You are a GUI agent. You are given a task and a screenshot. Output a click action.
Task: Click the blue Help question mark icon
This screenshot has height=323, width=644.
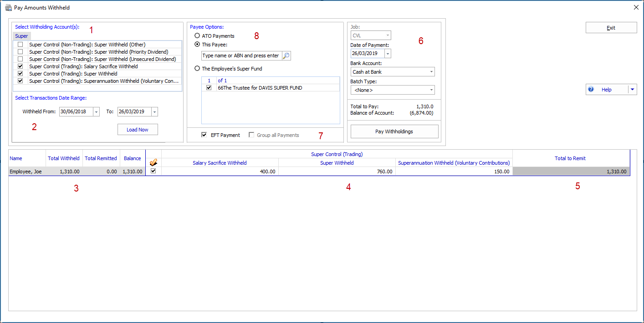point(591,90)
